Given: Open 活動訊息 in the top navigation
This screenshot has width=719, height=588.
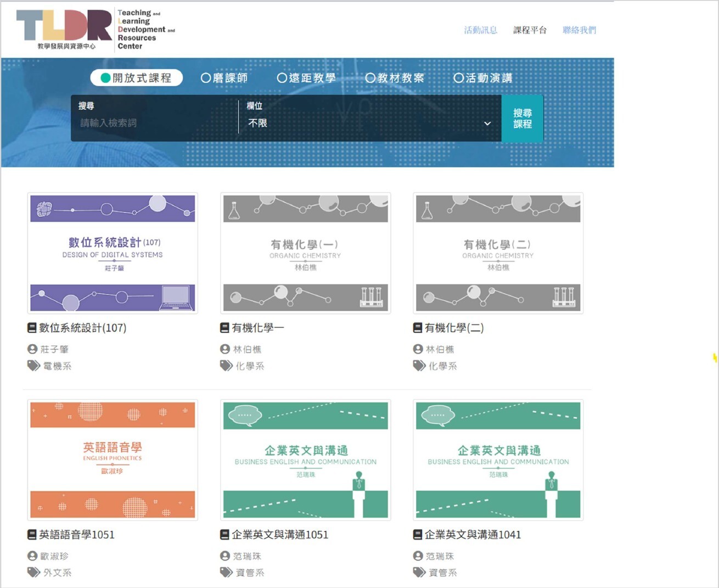Looking at the screenshot, I should (x=480, y=30).
